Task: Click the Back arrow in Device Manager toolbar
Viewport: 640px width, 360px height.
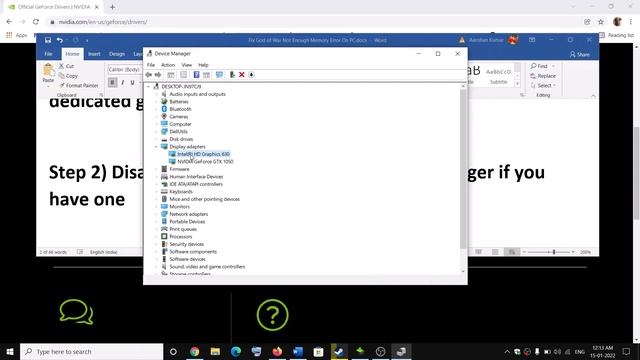Action: (x=149, y=75)
